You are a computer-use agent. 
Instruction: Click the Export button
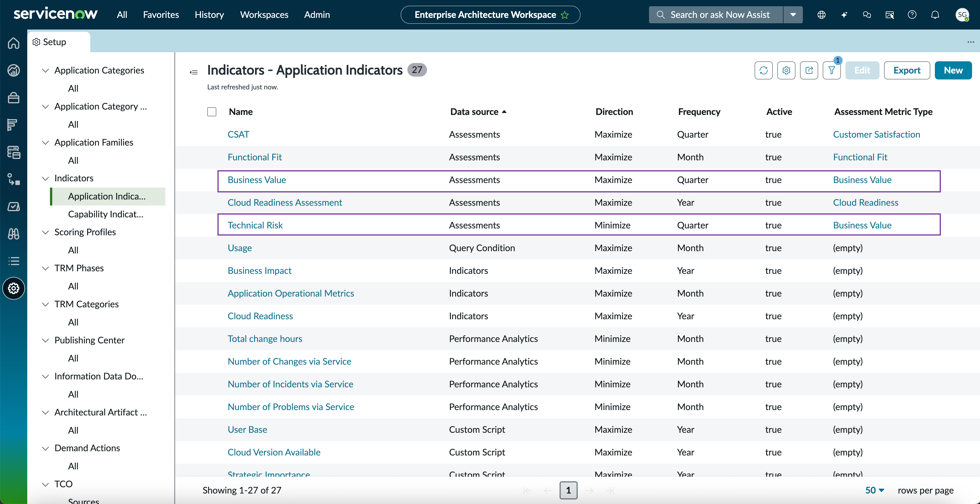[x=907, y=70]
